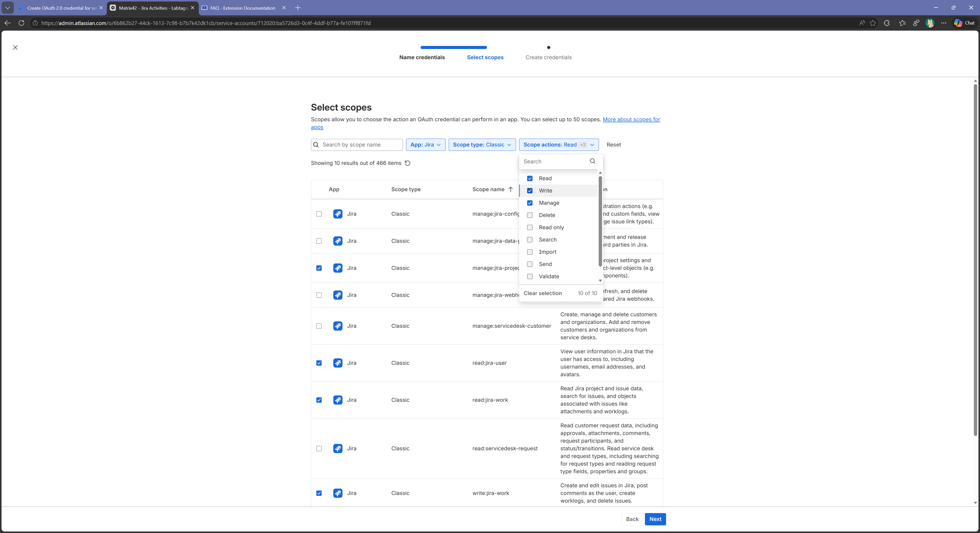Expand the Scope type: Classic dropdown
980x533 pixels.
(x=482, y=145)
